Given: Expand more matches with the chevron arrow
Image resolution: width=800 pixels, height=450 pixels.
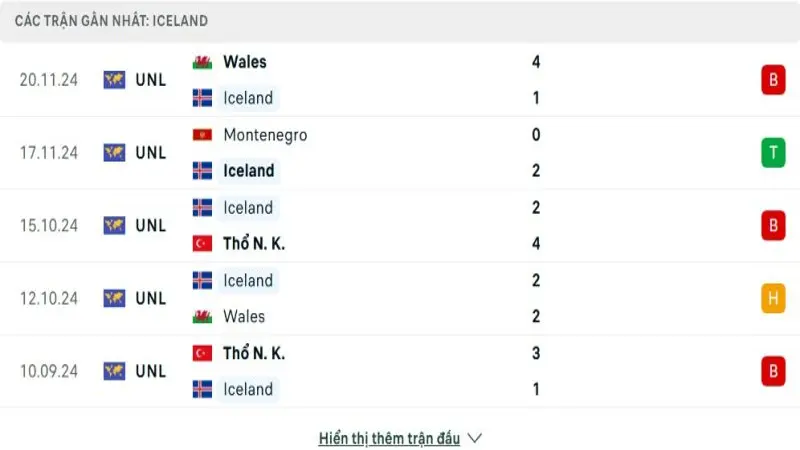Looking at the screenshot, I should [x=475, y=438].
